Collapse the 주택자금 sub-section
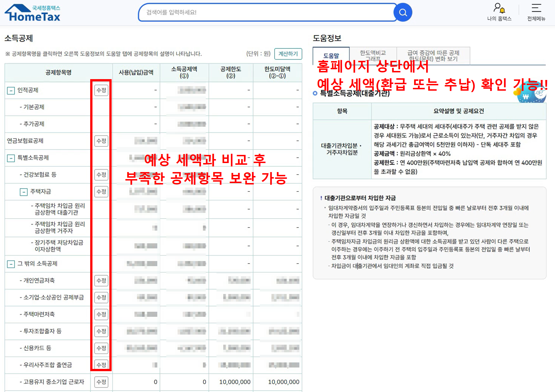 point(24,192)
